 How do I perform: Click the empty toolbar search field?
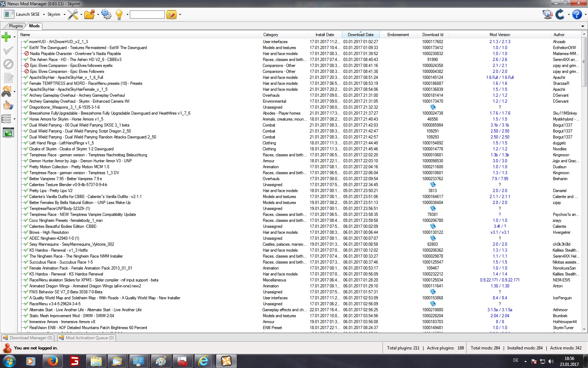point(147,14)
